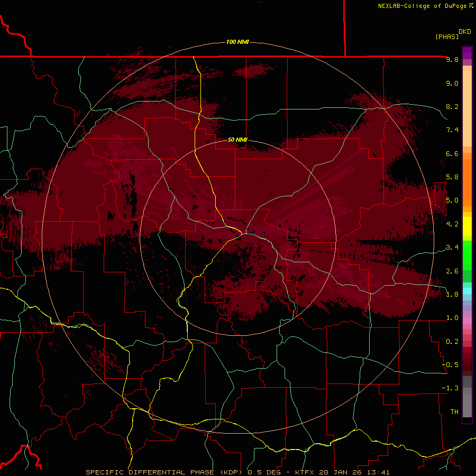Click the 1.8 value on the color scale
Image resolution: width=476 pixels, height=476 pixels.
[452, 295]
